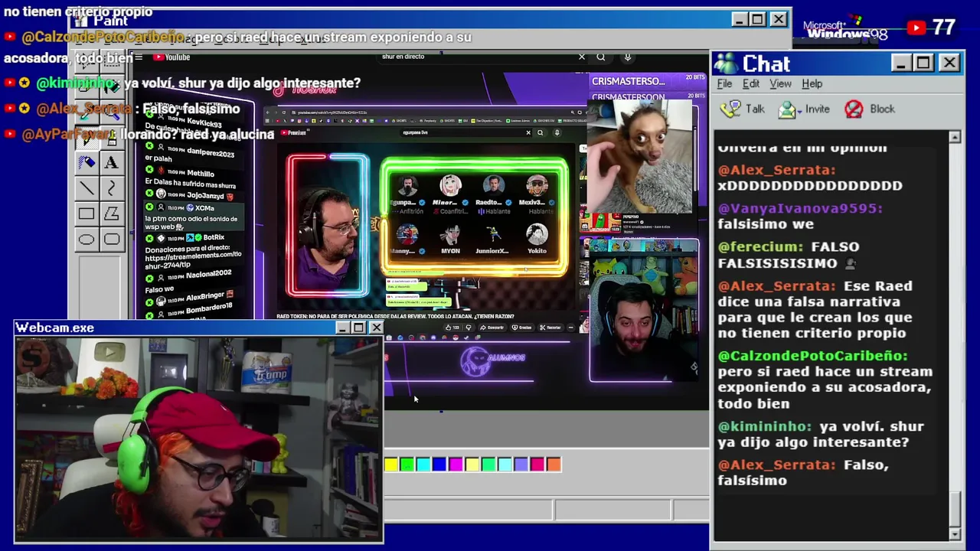Click the @VanyaIvanova9595 username in Chat
Image resolution: width=980 pixels, height=551 pixels.
(800, 208)
